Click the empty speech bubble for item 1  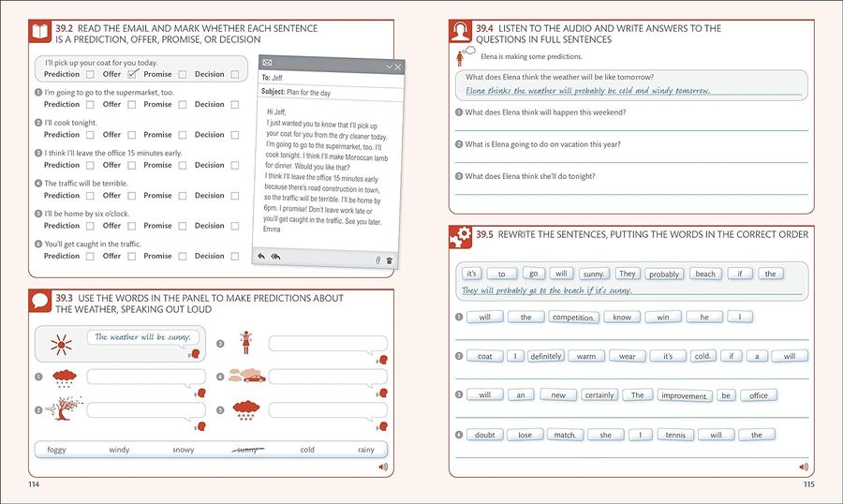tap(146, 377)
